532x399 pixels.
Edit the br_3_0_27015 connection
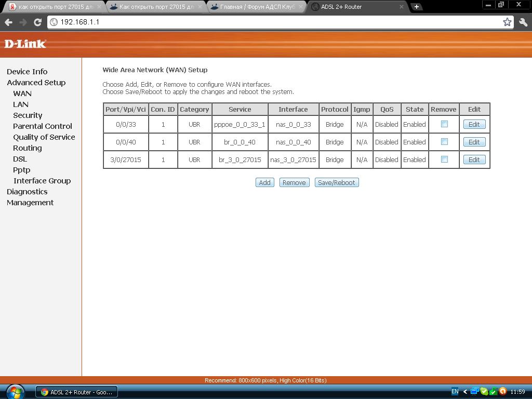(x=474, y=159)
